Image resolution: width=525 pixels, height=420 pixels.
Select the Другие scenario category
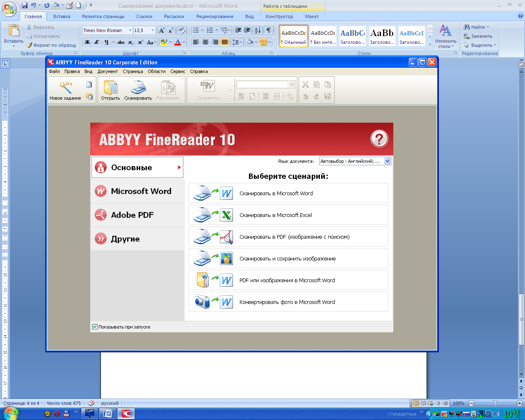(x=137, y=239)
